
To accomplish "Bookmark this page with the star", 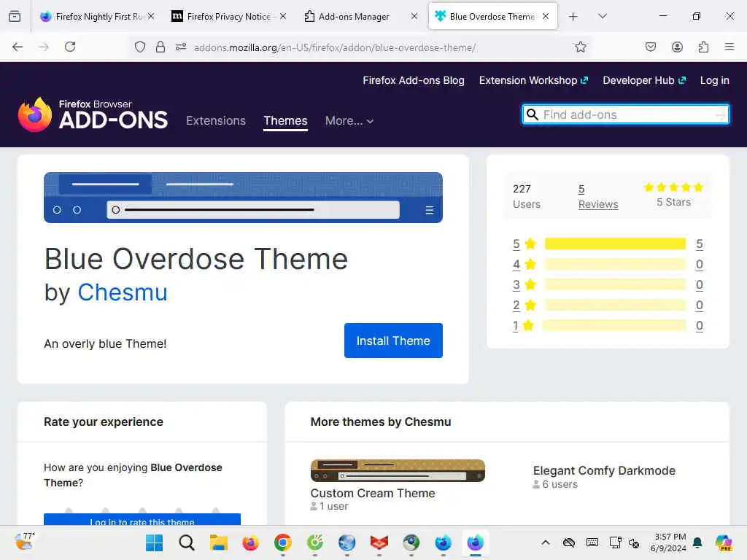I will [x=580, y=47].
